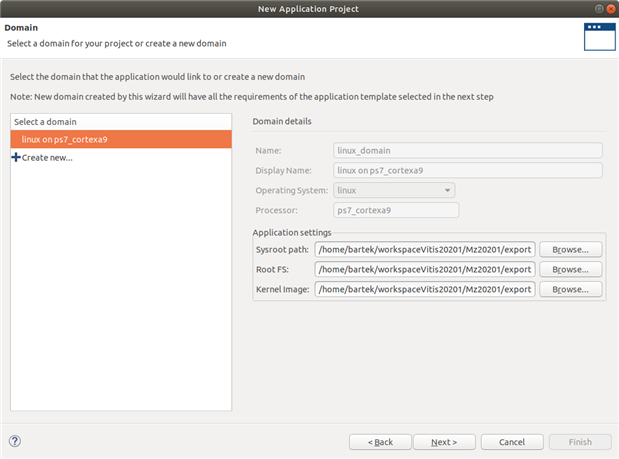
Task: Click the Processor field showing ps7_cortexa9
Action: point(396,210)
